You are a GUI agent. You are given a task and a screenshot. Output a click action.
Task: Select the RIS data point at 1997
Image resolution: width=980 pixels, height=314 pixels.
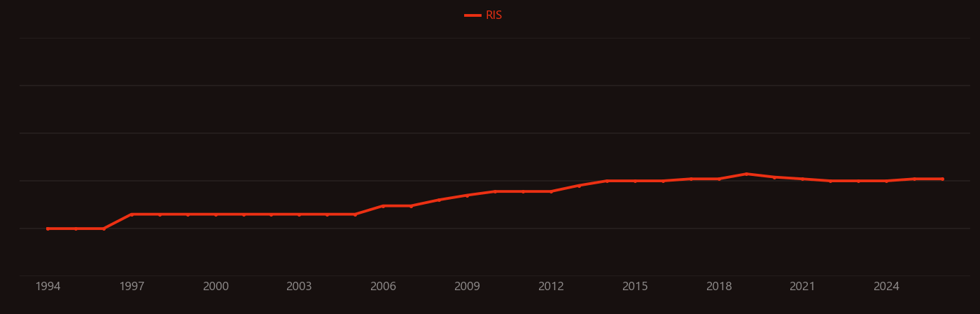pyautogui.click(x=132, y=214)
